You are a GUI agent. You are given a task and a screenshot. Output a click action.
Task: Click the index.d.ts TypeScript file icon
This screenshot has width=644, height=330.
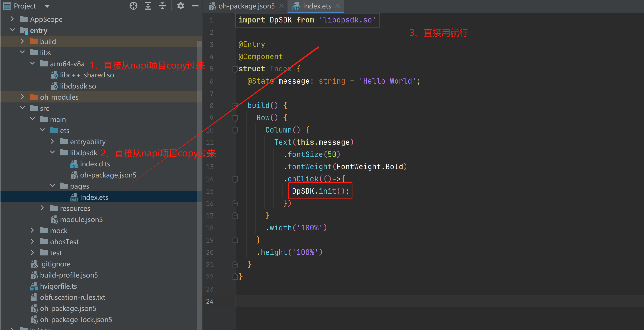pyautogui.click(x=74, y=164)
